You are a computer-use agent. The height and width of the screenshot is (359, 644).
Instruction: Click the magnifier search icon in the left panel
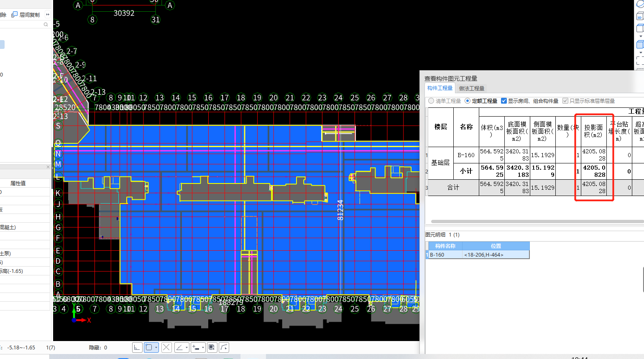tap(46, 25)
